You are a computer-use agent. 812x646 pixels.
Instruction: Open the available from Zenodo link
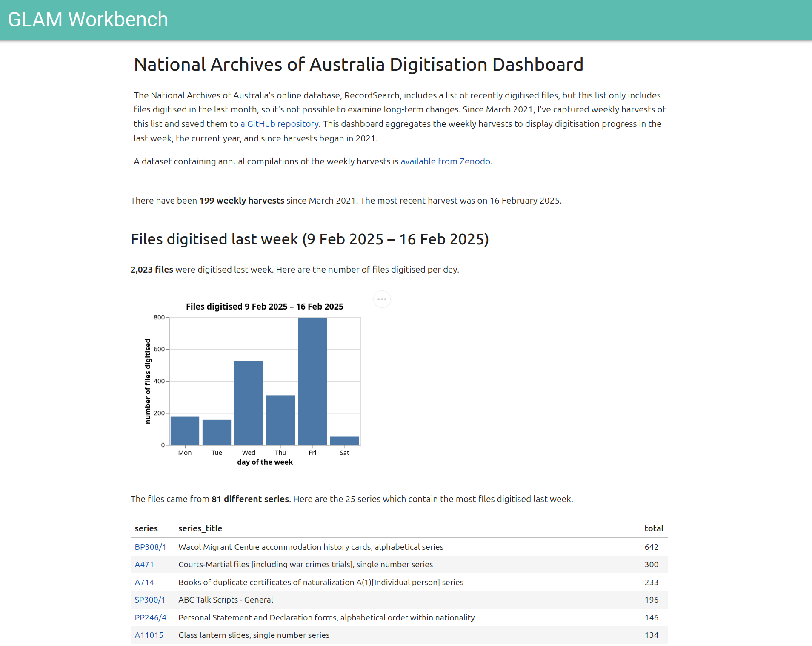(445, 161)
